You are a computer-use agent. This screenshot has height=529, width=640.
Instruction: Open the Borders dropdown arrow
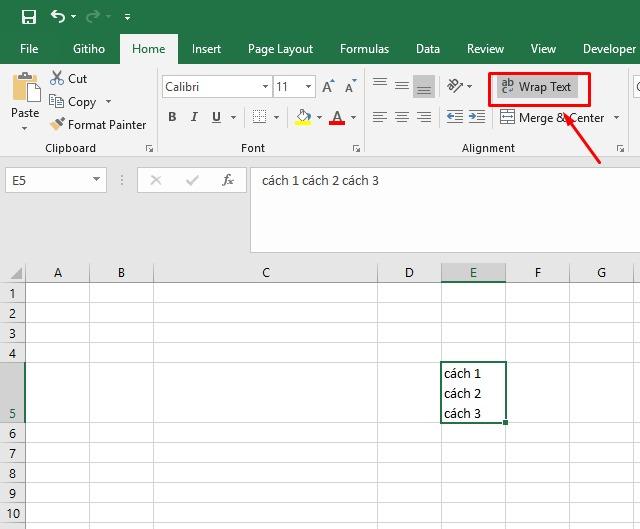[x=277, y=118]
